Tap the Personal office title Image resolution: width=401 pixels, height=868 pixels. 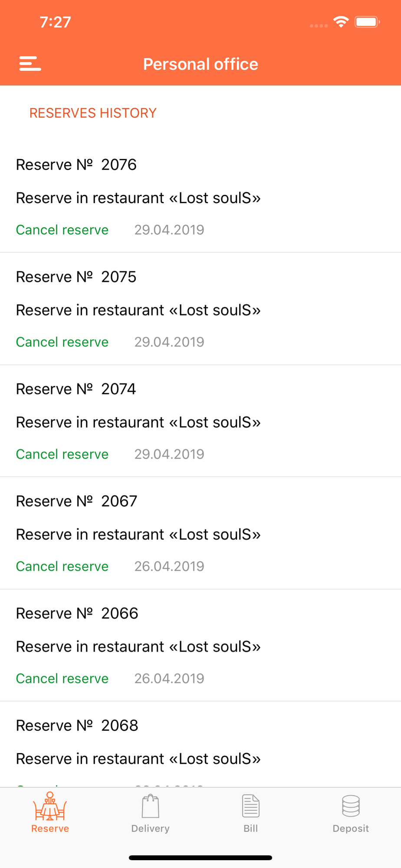[x=200, y=64]
